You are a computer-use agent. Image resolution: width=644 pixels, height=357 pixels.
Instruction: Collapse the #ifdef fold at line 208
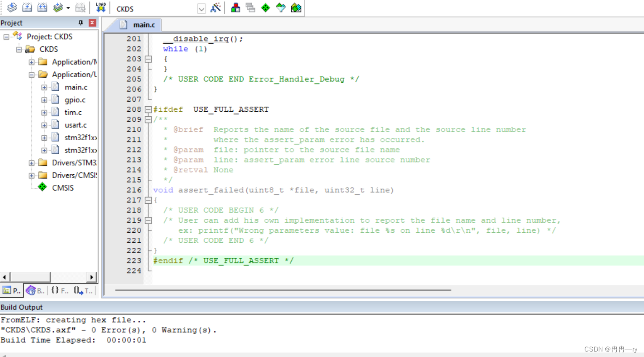[x=148, y=110]
